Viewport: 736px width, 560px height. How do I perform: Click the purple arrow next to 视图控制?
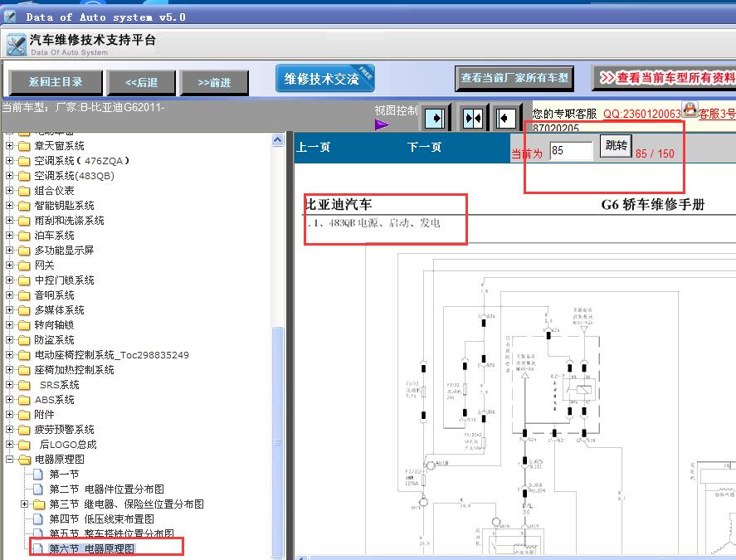[382, 124]
